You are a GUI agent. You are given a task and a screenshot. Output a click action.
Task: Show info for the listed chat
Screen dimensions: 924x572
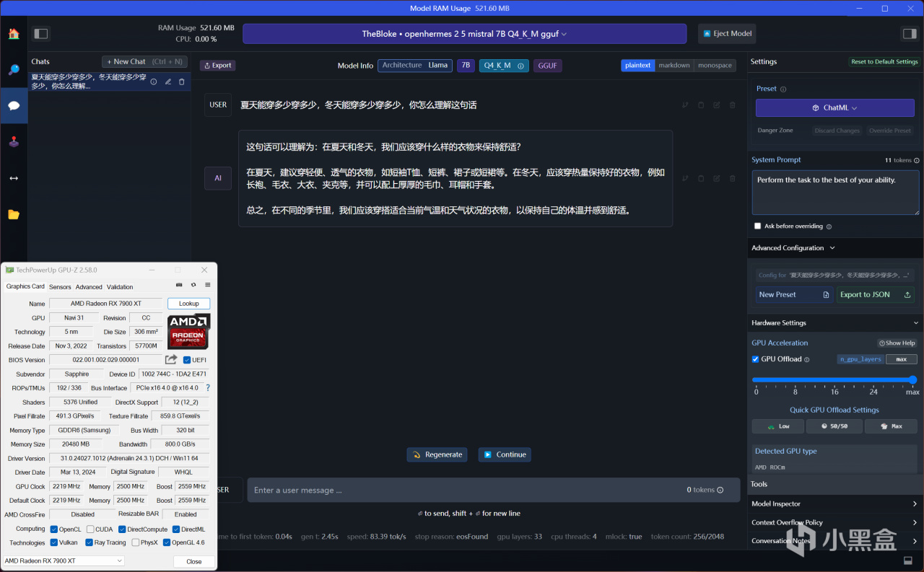153,82
